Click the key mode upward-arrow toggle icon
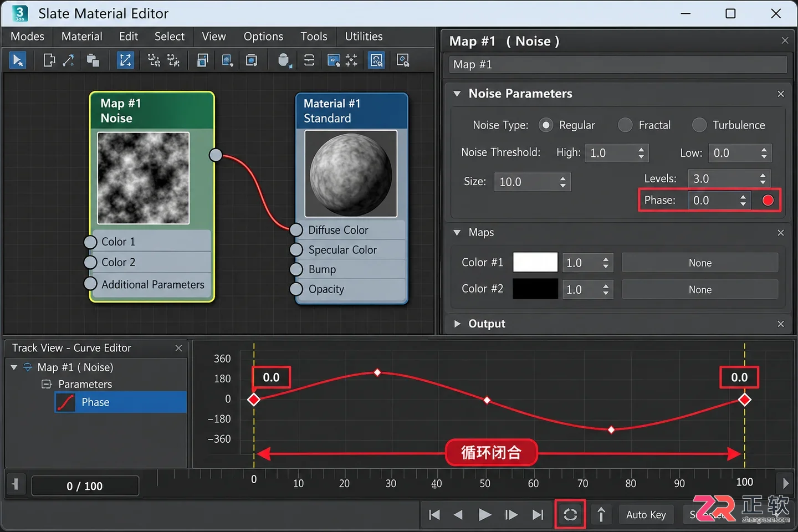Image resolution: width=798 pixels, height=532 pixels. click(x=601, y=515)
